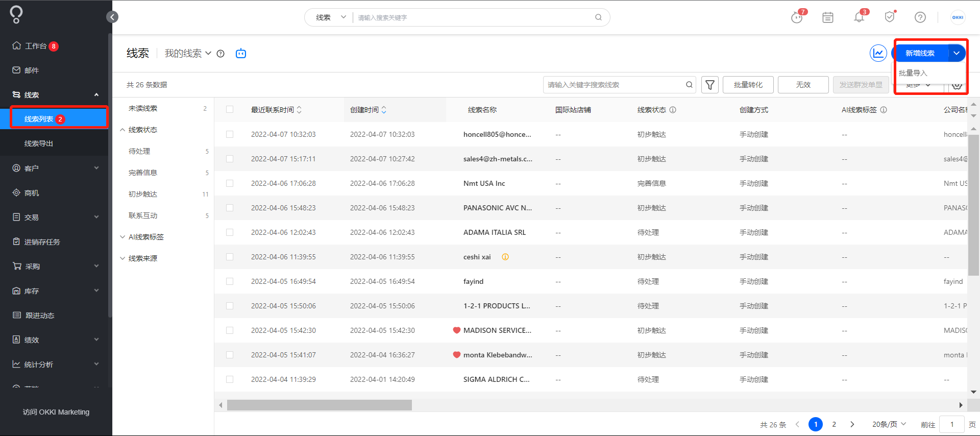This screenshot has width=980, height=436.
Task: Check the MADISON SERVICE row checkbox
Action: click(230, 330)
